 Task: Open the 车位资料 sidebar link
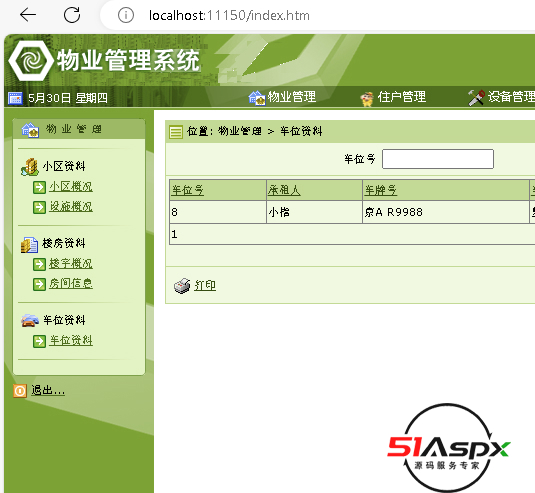coord(71,340)
